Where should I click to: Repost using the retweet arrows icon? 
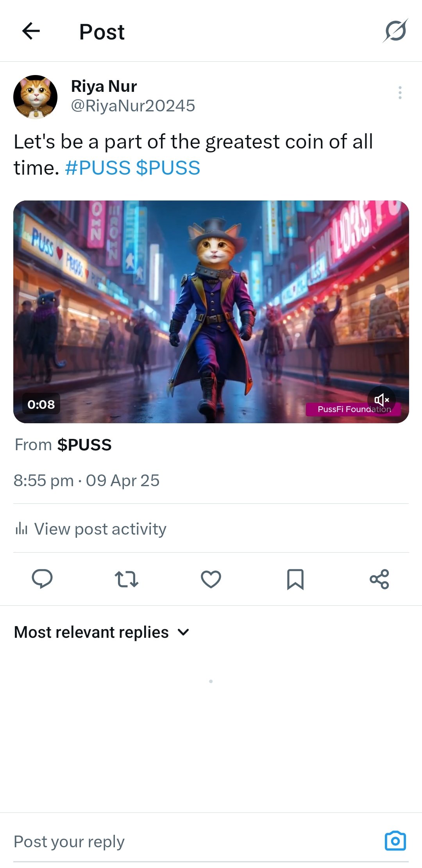pyautogui.click(x=126, y=579)
